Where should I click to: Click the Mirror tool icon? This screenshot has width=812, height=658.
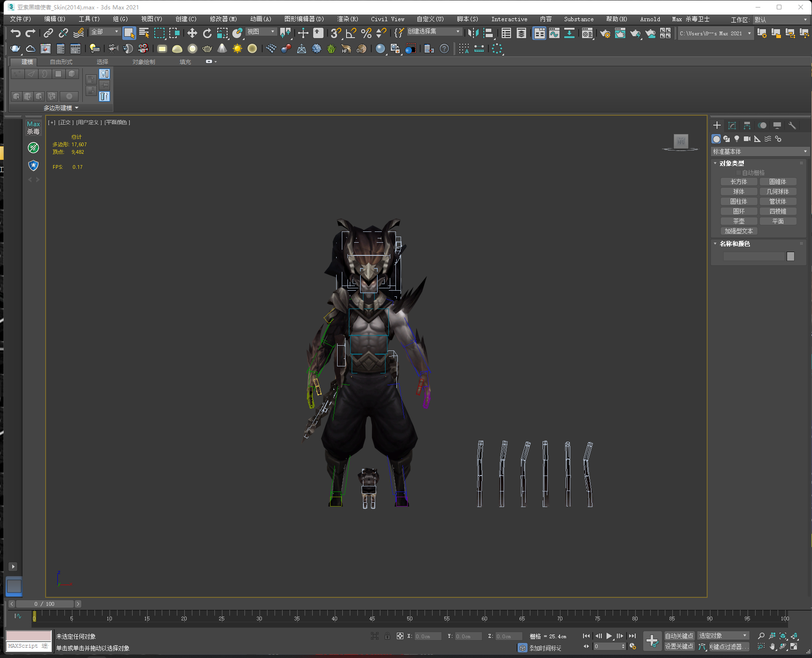pos(473,33)
